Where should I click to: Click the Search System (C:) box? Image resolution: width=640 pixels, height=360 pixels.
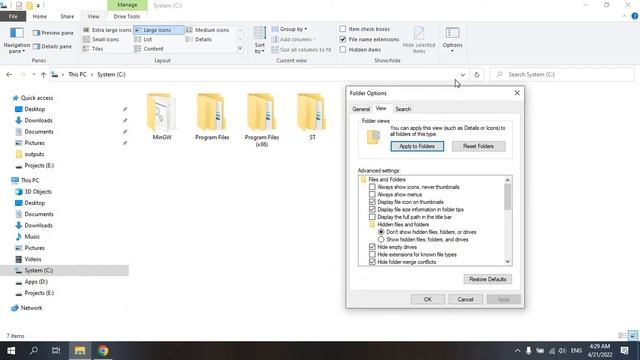(x=562, y=75)
